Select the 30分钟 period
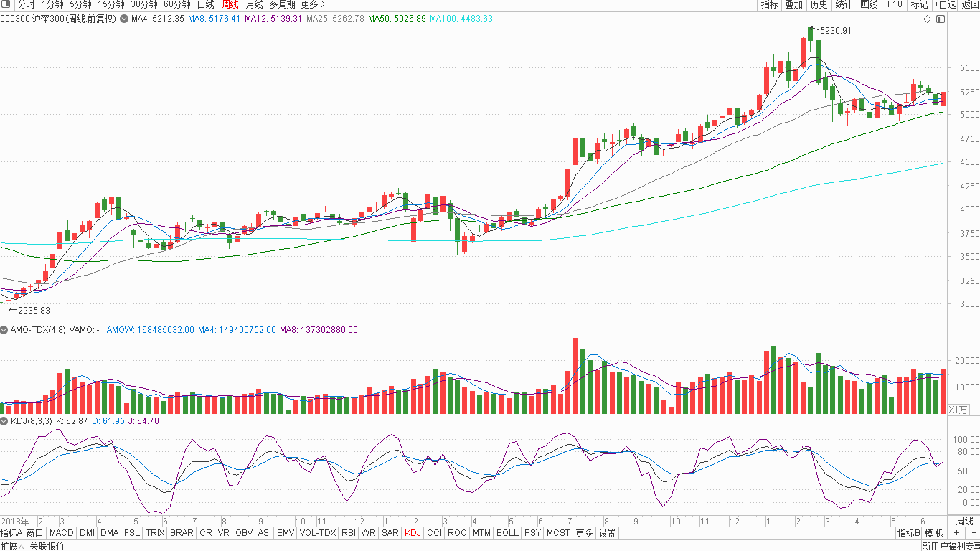Viewport: 980px width, 551px height. tap(144, 4)
